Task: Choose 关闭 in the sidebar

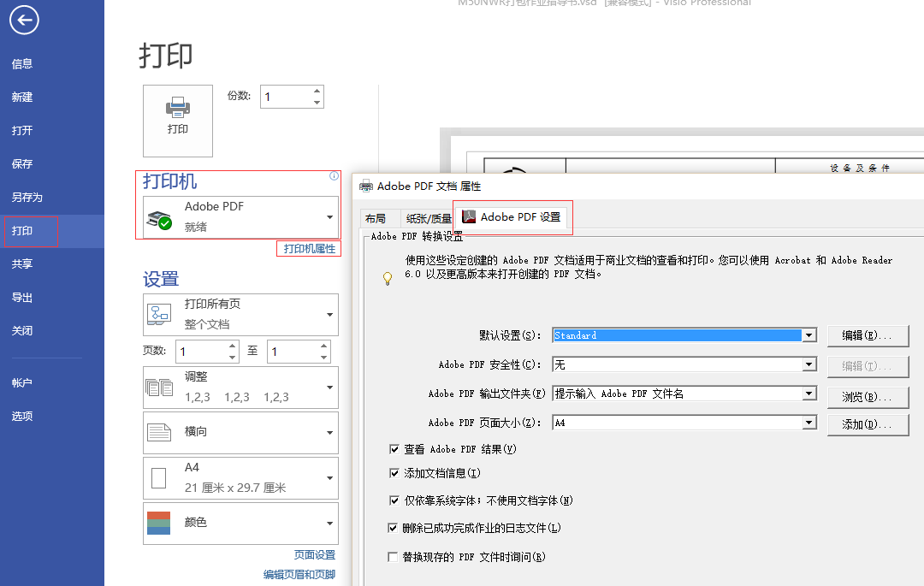Action: [x=22, y=331]
